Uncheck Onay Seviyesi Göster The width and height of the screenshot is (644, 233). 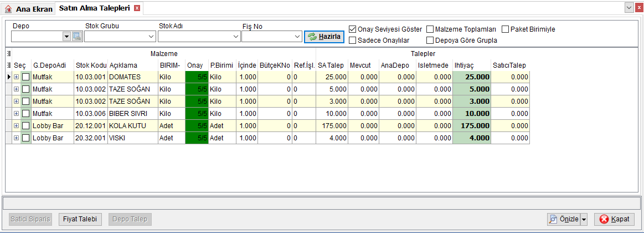pos(352,29)
